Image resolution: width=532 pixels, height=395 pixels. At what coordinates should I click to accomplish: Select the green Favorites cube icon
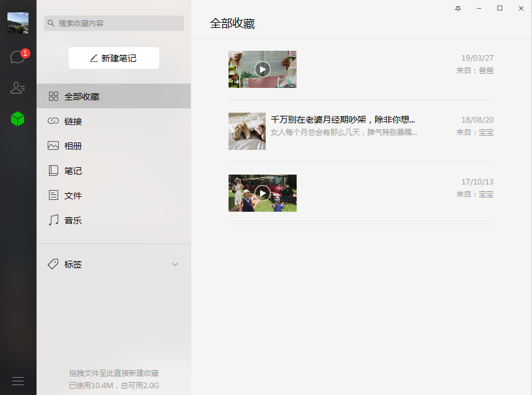pos(17,119)
